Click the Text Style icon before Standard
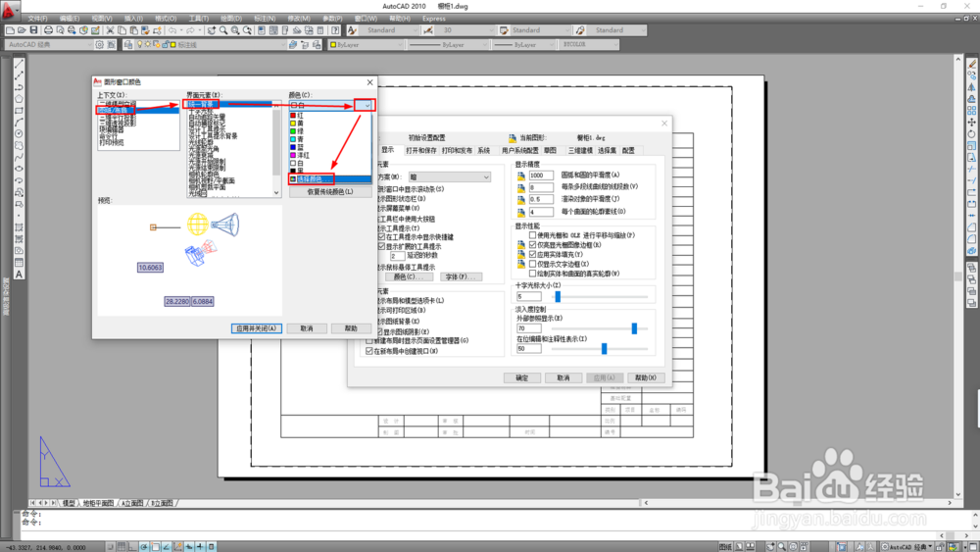This screenshot has width=980, height=552. (352, 30)
